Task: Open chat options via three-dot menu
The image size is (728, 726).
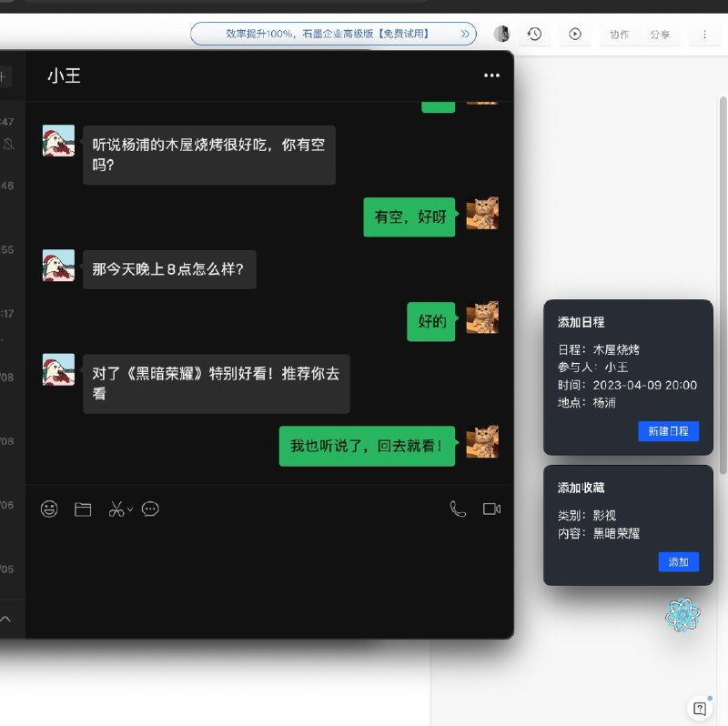Action: coord(491,76)
